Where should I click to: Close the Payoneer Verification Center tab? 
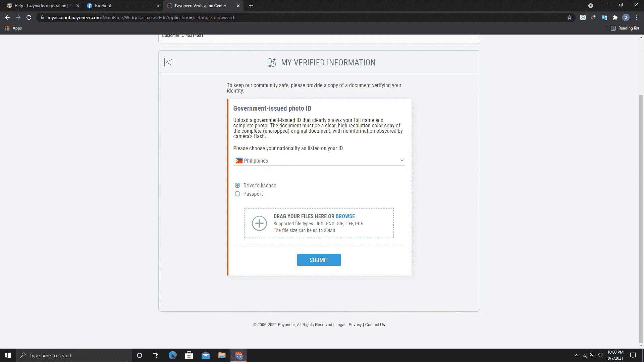[238, 6]
